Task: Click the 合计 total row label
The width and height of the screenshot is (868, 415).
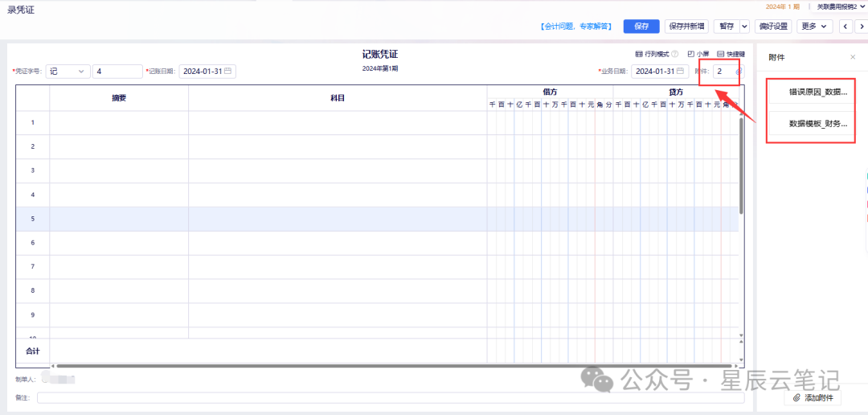Action: pyautogui.click(x=33, y=351)
